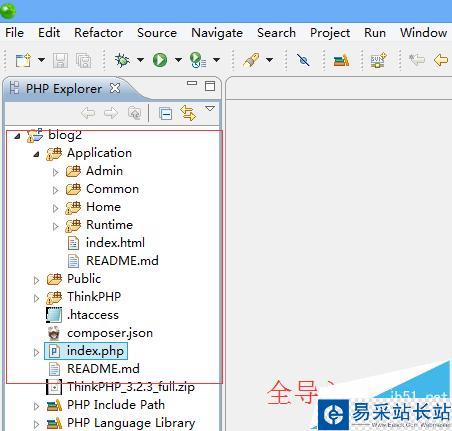Open the Refactor menu

98,33
